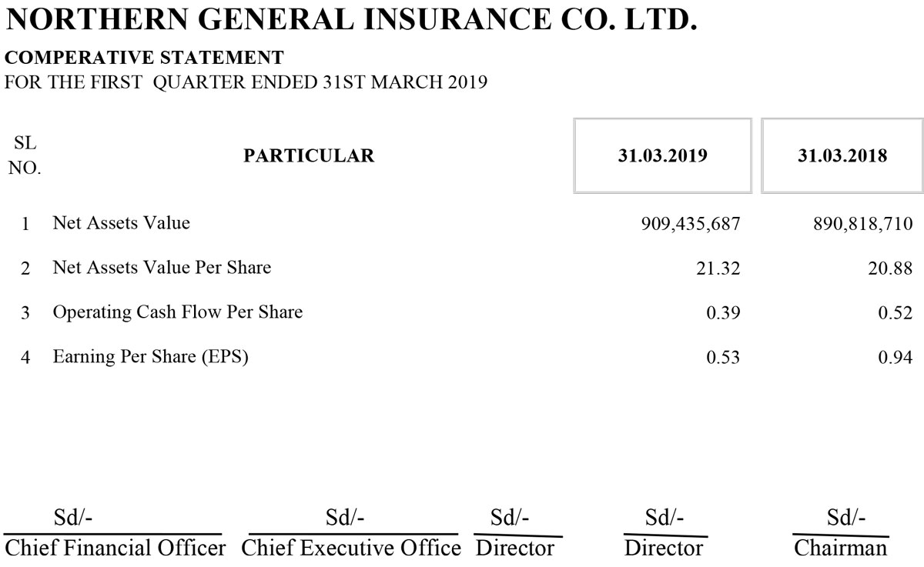Click the Earning Per Share (EPS) label

pyautogui.click(x=150, y=358)
